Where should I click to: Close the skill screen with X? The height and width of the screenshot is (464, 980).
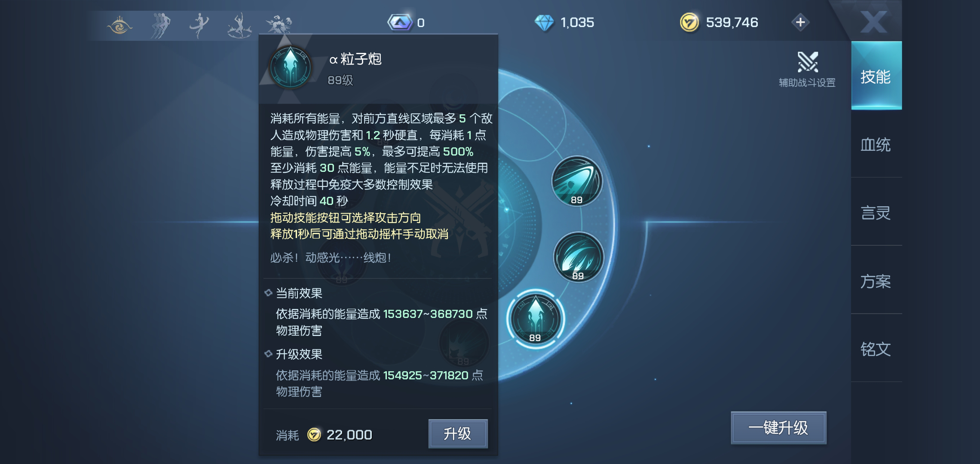coord(874,21)
